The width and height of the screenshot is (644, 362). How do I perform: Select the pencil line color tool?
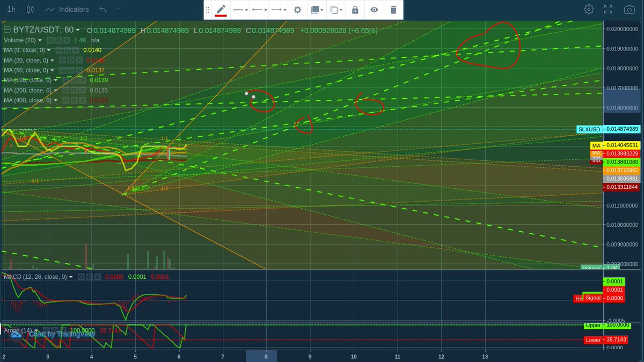221,10
